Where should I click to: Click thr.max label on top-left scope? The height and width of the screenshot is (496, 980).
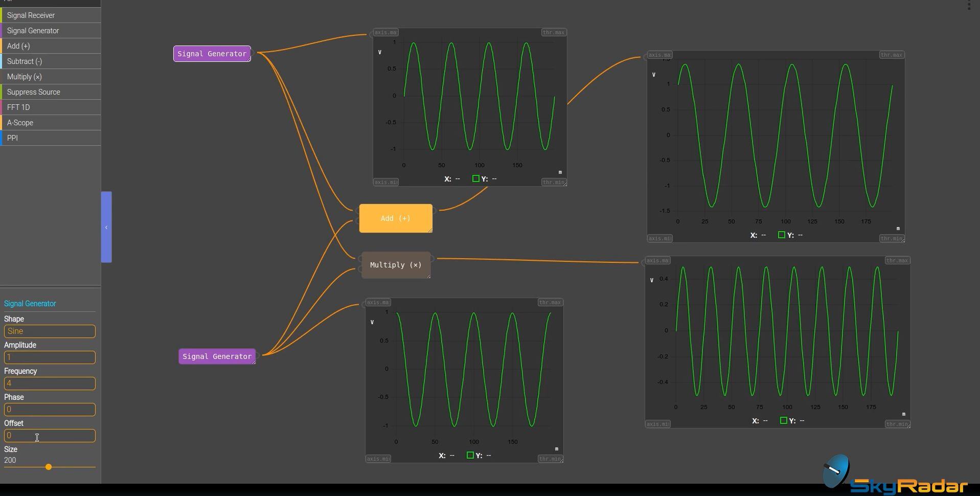coord(553,32)
